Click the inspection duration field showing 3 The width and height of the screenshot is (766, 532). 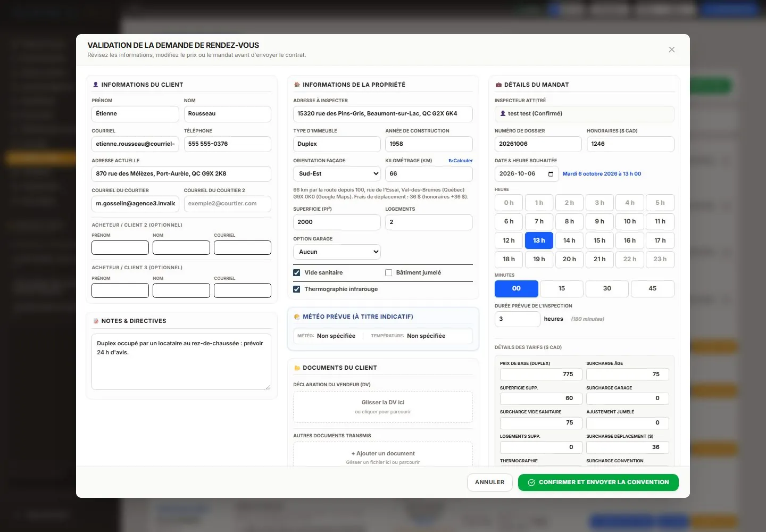tap(518, 319)
